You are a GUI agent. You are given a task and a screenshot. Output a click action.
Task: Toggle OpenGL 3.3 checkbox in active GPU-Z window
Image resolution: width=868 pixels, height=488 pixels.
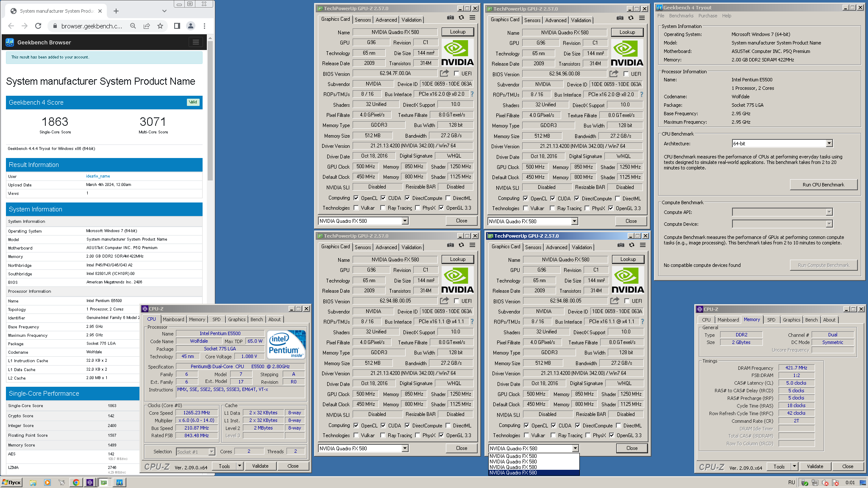tap(612, 435)
